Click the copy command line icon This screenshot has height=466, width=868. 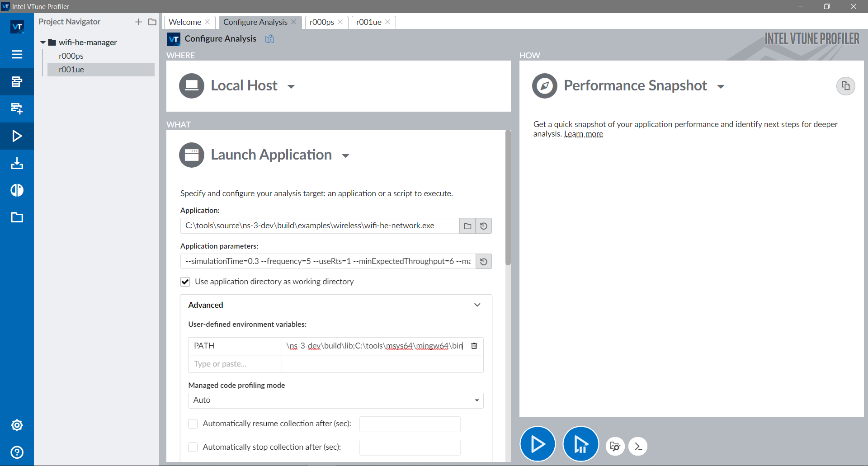846,86
